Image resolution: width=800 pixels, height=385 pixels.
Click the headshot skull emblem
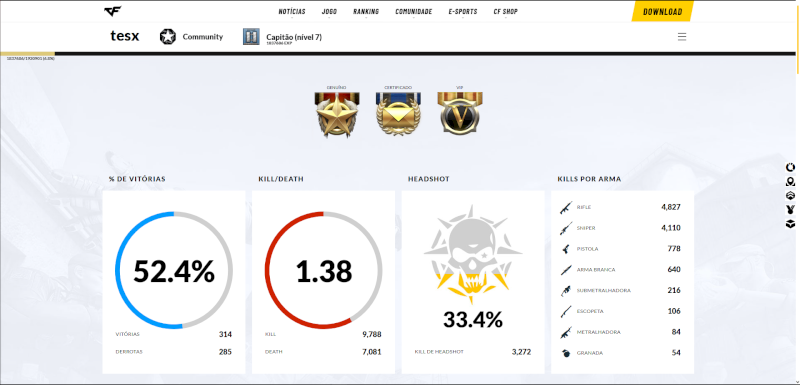(x=473, y=255)
